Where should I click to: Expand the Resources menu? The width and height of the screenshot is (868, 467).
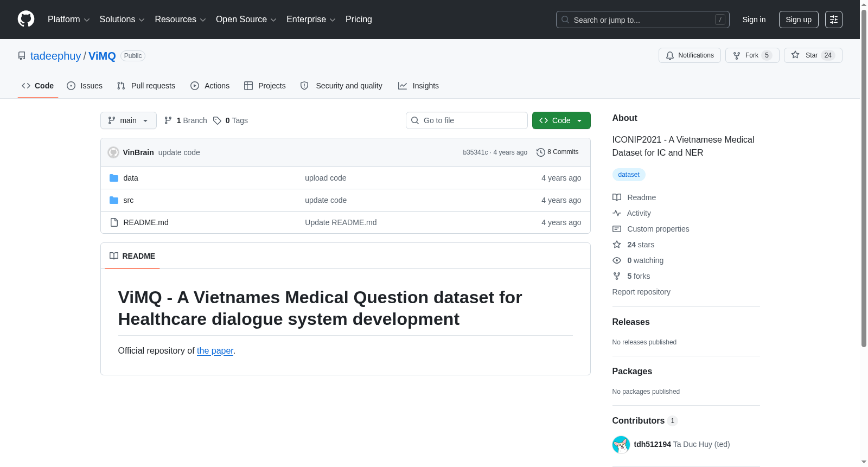181,20
